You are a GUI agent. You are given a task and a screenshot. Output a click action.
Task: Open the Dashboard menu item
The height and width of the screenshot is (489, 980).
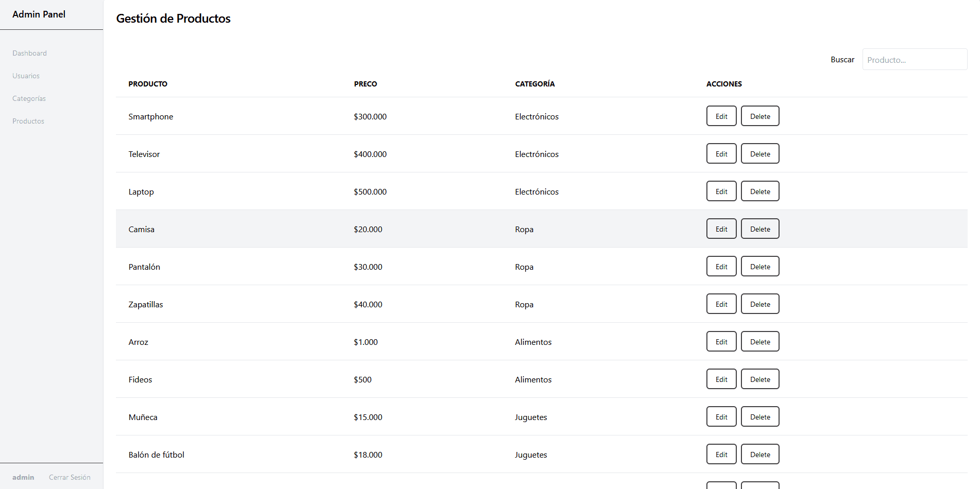pos(29,53)
